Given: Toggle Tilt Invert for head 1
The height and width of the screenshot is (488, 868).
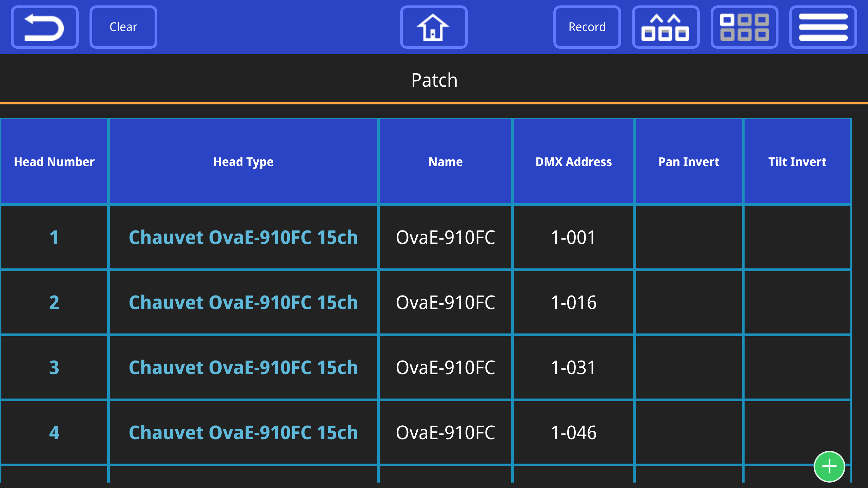Looking at the screenshot, I should (x=797, y=237).
